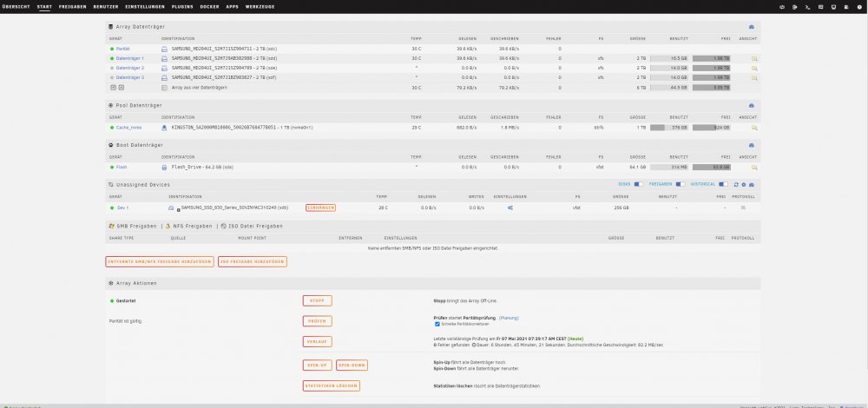Refresh the Unassigned Devices list
The height and width of the screenshot is (408, 868).
click(x=736, y=184)
